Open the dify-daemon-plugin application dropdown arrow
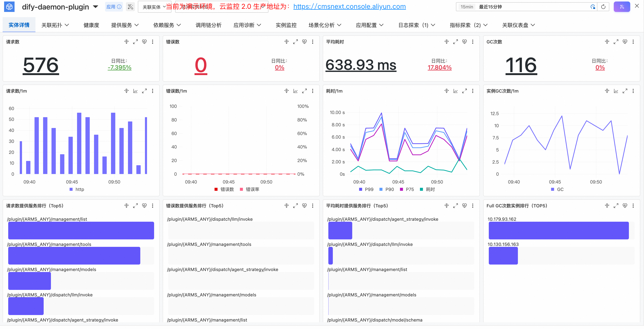 point(96,7)
